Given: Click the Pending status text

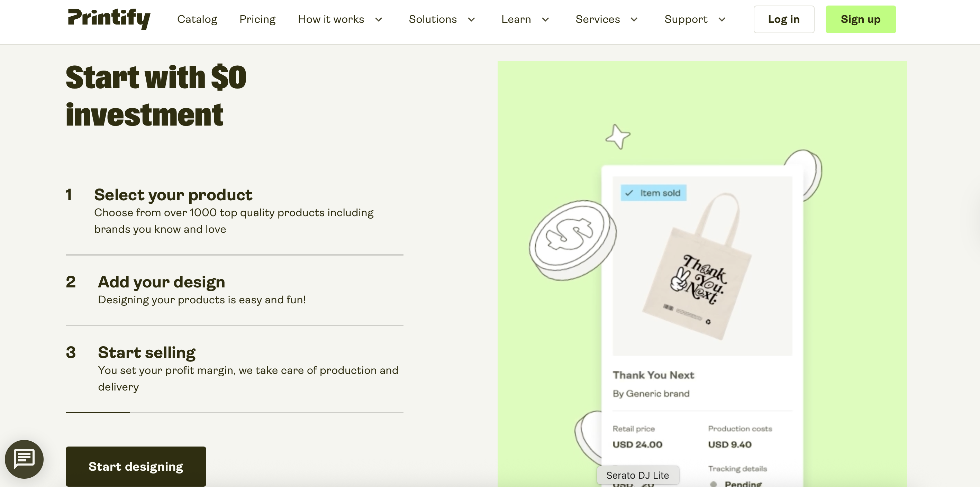Looking at the screenshot, I should 743,484.
